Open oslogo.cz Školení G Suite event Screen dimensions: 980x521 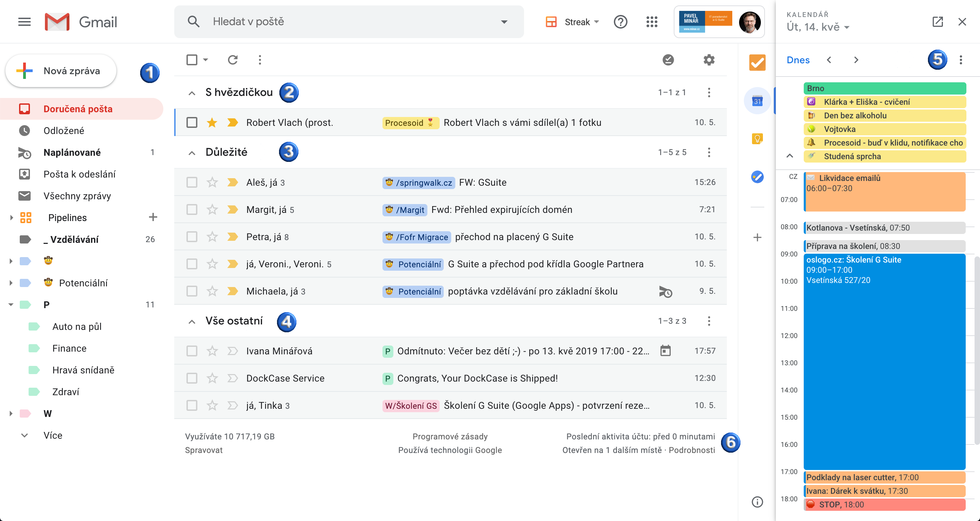click(x=884, y=361)
